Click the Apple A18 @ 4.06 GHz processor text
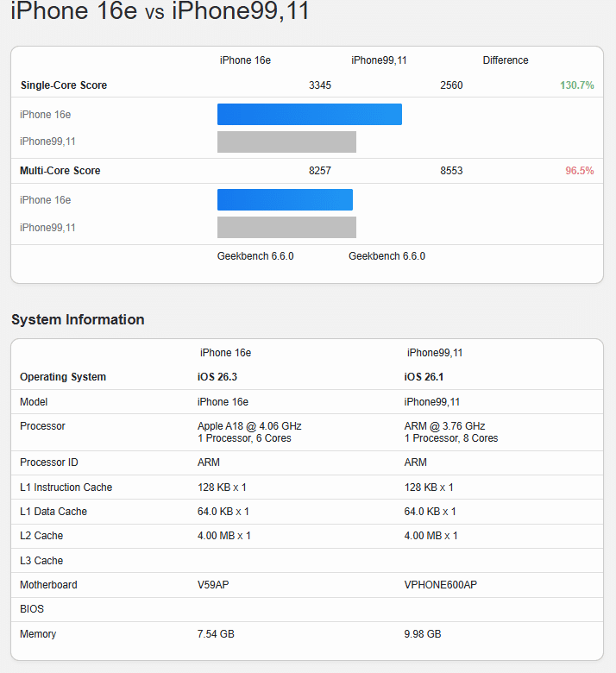Viewport: 616px width, 673px height. click(249, 426)
